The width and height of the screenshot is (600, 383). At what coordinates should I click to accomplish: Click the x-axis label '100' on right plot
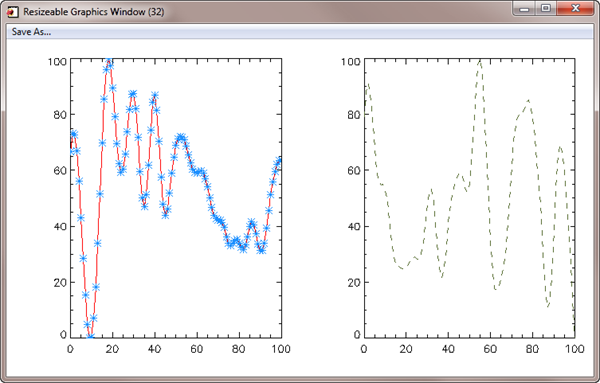click(x=574, y=349)
